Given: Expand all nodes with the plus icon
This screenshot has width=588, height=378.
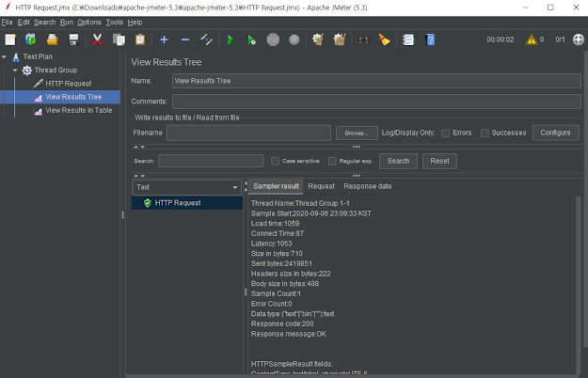Looking at the screenshot, I should pyautogui.click(x=164, y=39).
